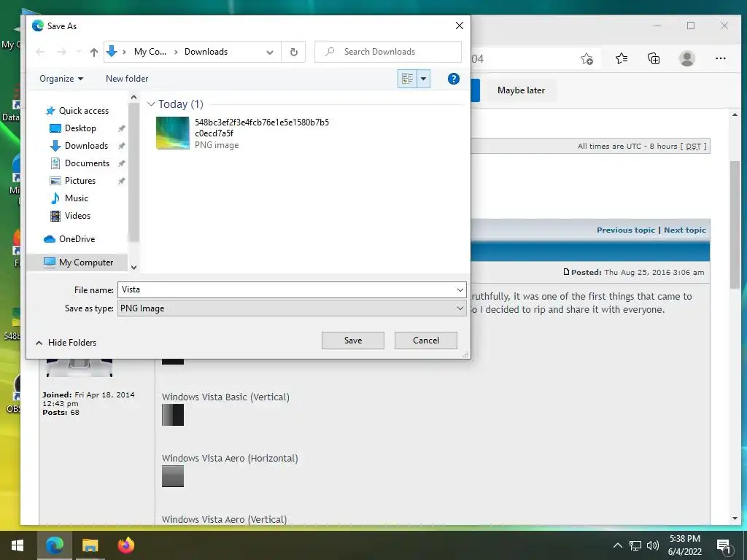The height and width of the screenshot is (560, 747).
Task: Click the Save button
Action: tap(352, 341)
